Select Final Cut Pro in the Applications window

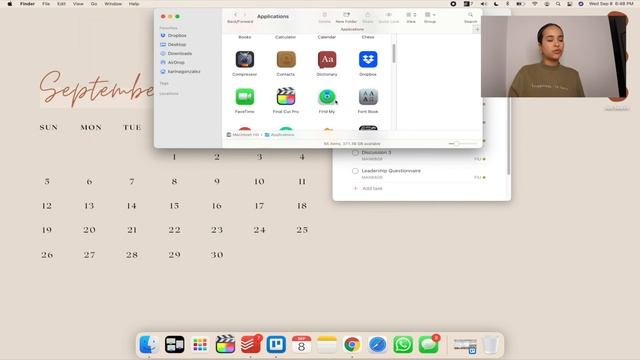(286, 97)
